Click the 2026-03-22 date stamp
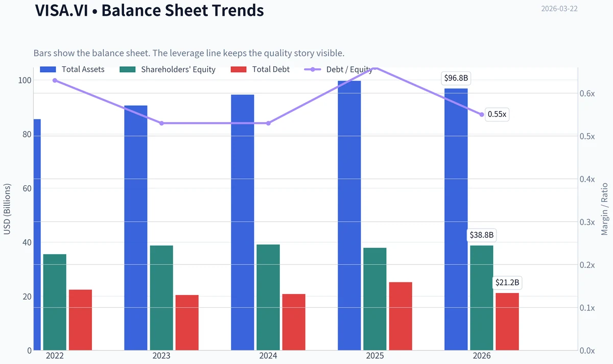 tap(559, 9)
